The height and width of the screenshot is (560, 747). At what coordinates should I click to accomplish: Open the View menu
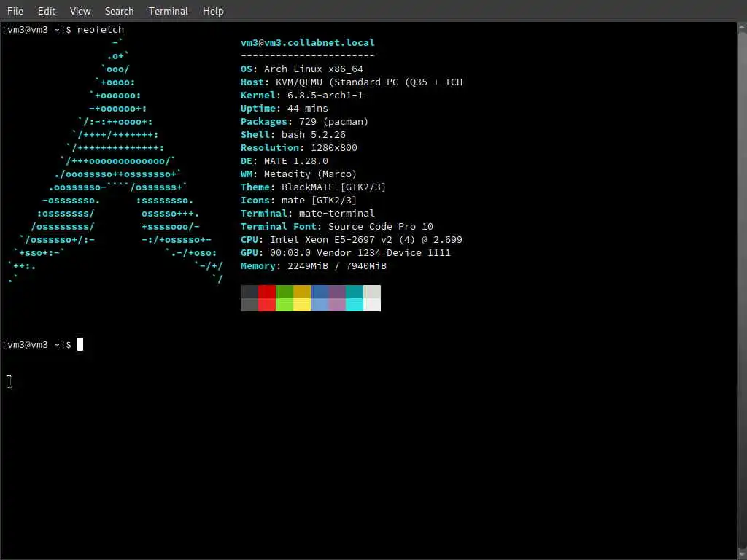pyautogui.click(x=80, y=11)
